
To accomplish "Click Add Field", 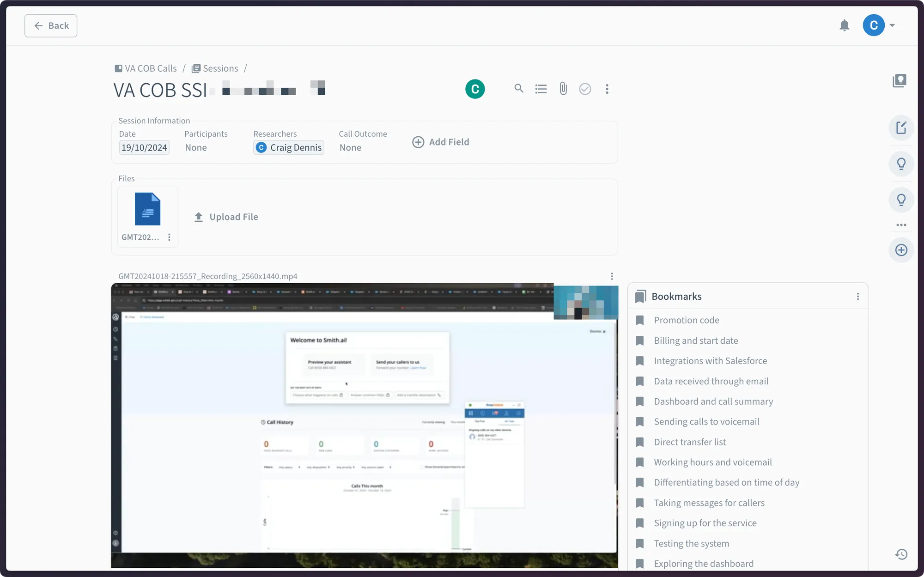I will [x=440, y=142].
